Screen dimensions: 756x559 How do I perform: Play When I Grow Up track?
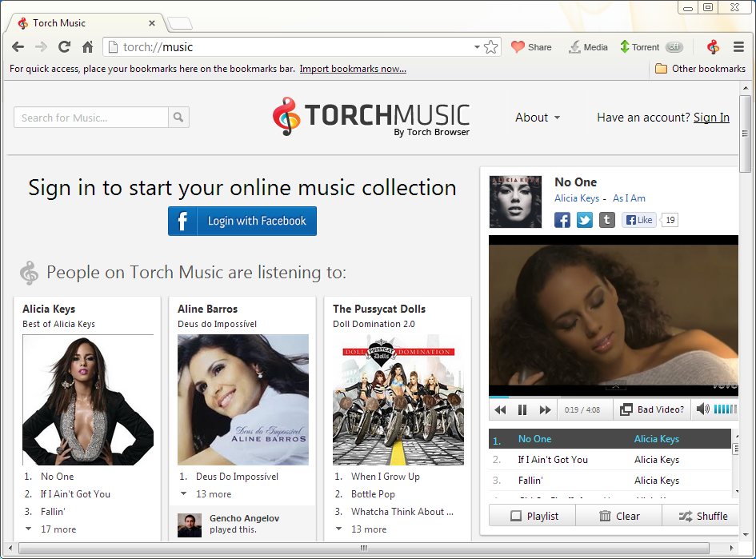click(x=386, y=477)
